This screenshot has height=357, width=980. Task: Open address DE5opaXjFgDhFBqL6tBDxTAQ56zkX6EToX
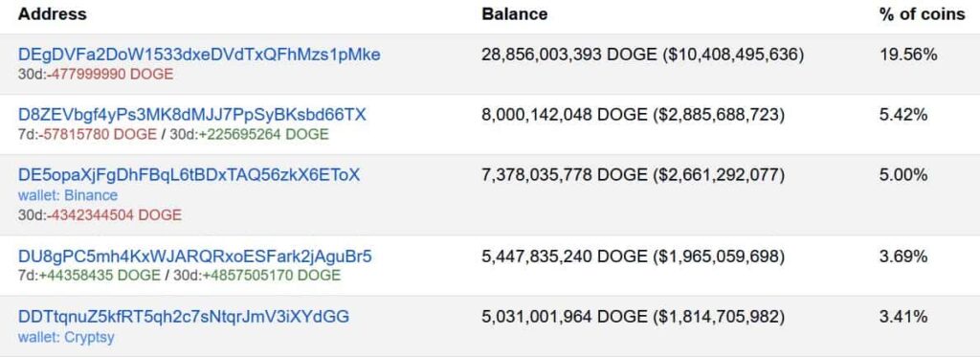pyautogui.click(x=189, y=175)
